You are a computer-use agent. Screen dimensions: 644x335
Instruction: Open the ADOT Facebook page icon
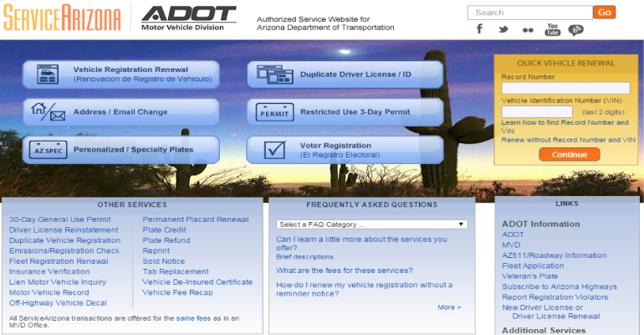(x=480, y=29)
